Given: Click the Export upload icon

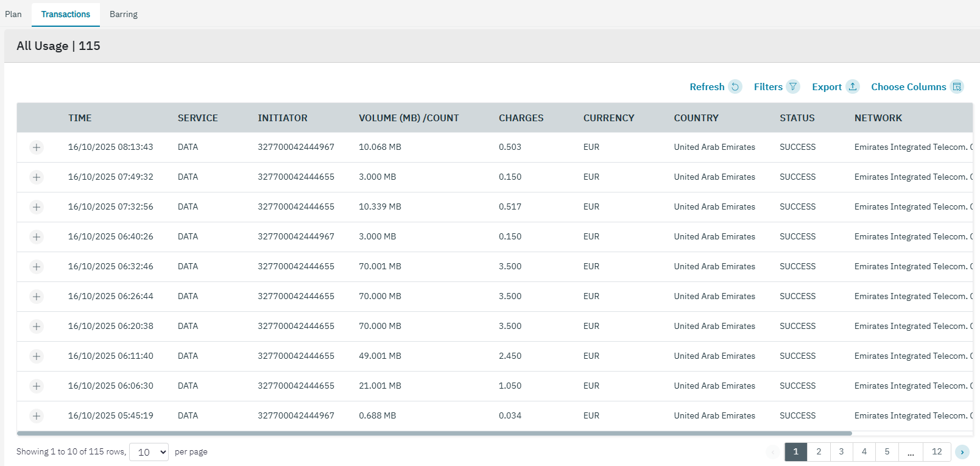Looking at the screenshot, I should tap(853, 86).
